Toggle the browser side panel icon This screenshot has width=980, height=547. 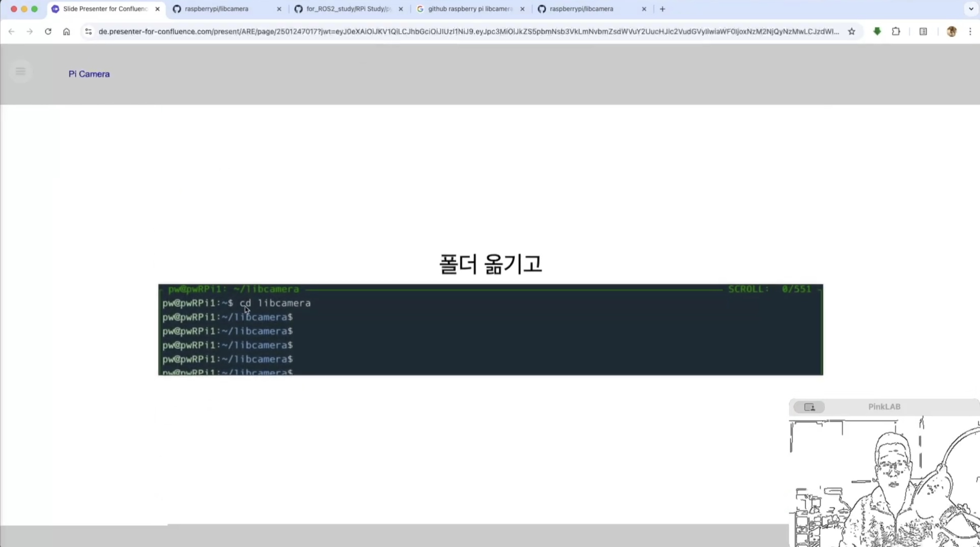[923, 32]
